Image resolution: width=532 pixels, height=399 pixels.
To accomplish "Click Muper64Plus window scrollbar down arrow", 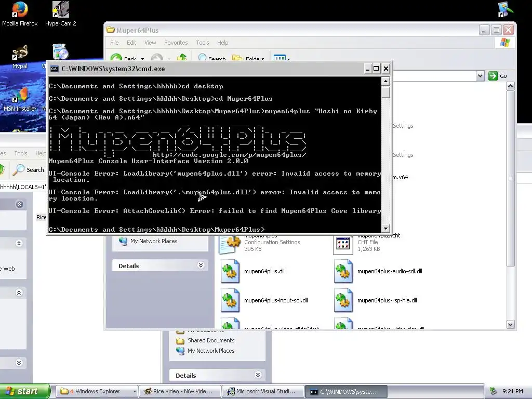I will [x=511, y=324].
